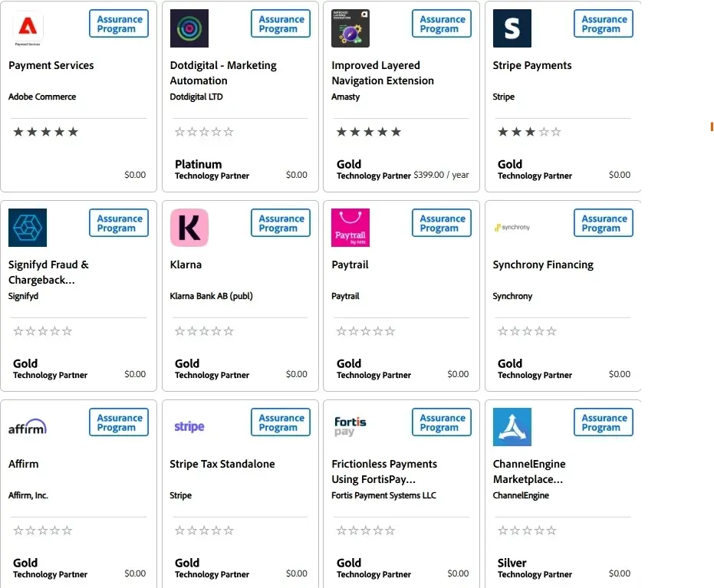Select the Affirm logo icon

(x=28, y=426)
